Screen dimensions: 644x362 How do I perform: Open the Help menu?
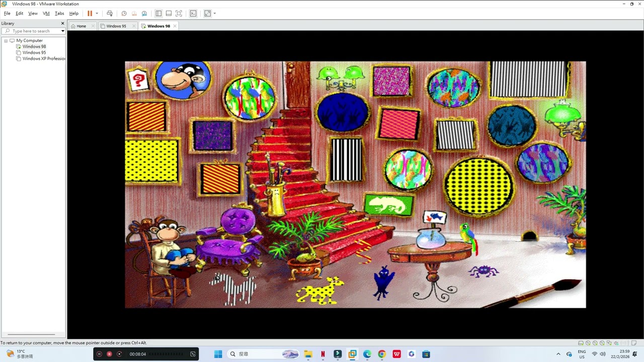tap(73, 14)
